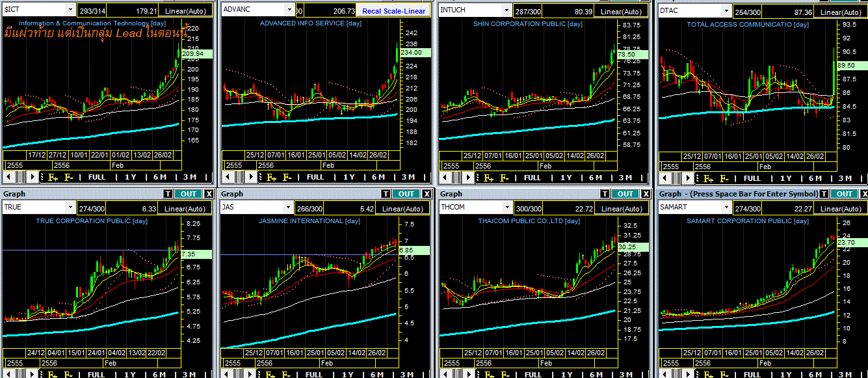Screen dimensions: 868x378
Task: Click Linear(Auto) scale in DTAC chart
Action: coord(840,11)
